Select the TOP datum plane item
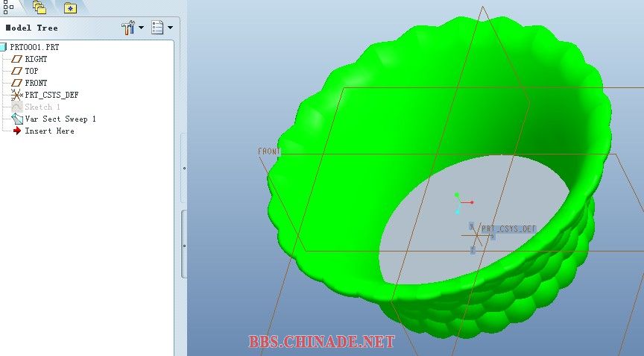644x356 pixels. click(31, 71)
